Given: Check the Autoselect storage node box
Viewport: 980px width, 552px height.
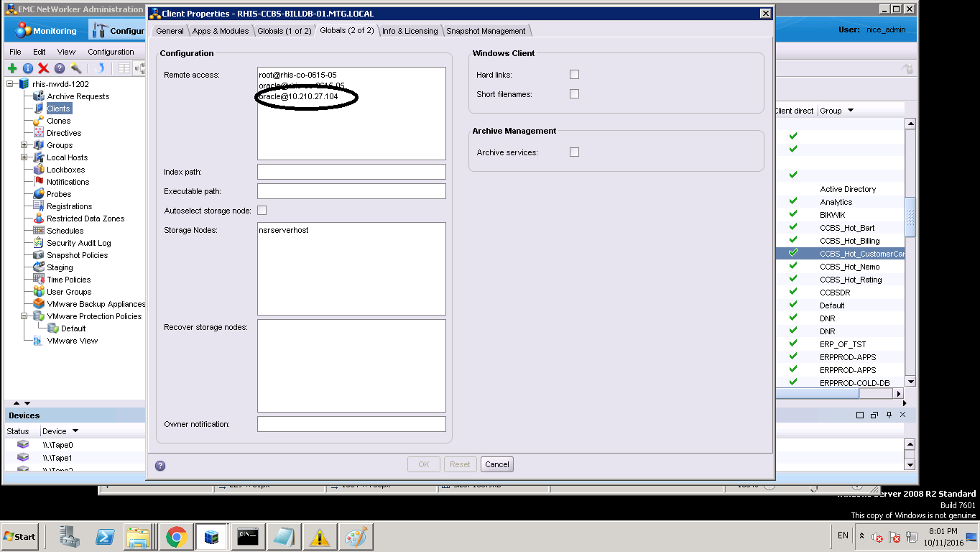Looking at the screenshot, I should 262,211.
